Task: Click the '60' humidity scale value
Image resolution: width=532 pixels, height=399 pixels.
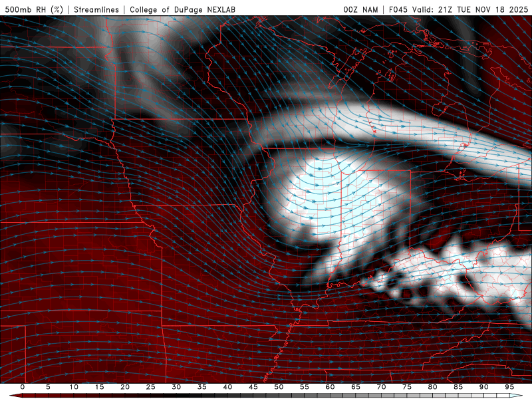Action: pos(330,387)
